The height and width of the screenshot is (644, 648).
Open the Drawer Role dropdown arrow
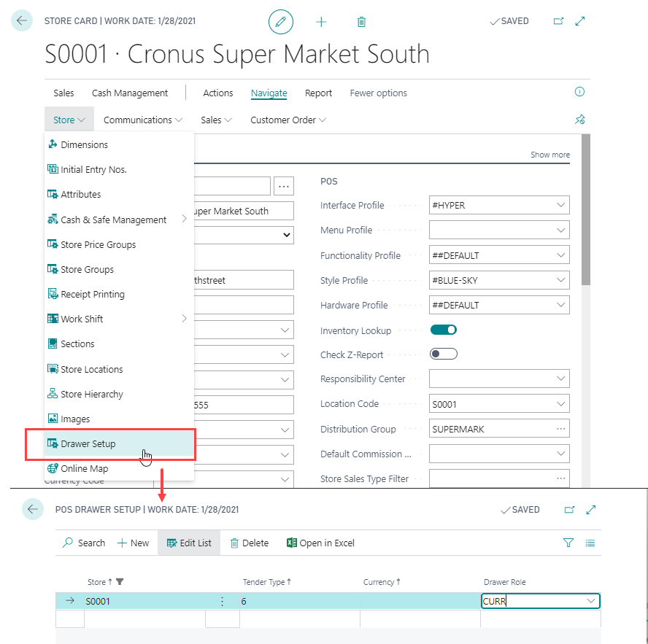(x=591, y=601)
